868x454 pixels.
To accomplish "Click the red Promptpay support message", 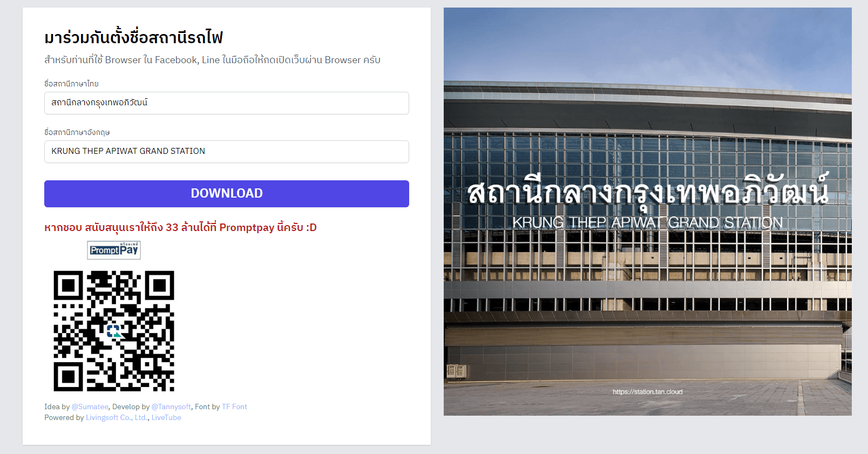I will (180, 227).
